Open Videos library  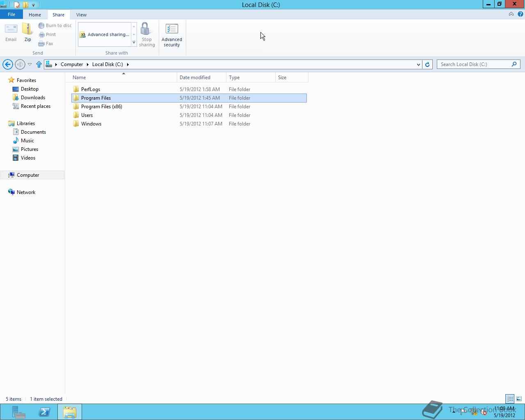click(x=28, y=158)
